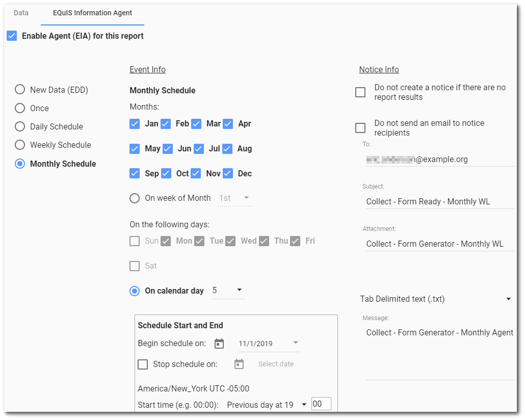
Task: Uncheck the Jan month checkbox
Action: pyautogui.click(x=135, y=123)
